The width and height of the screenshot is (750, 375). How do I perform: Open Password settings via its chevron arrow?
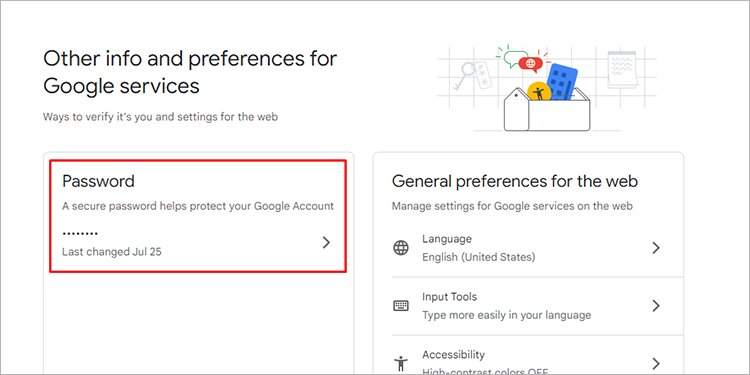point(326,243)
